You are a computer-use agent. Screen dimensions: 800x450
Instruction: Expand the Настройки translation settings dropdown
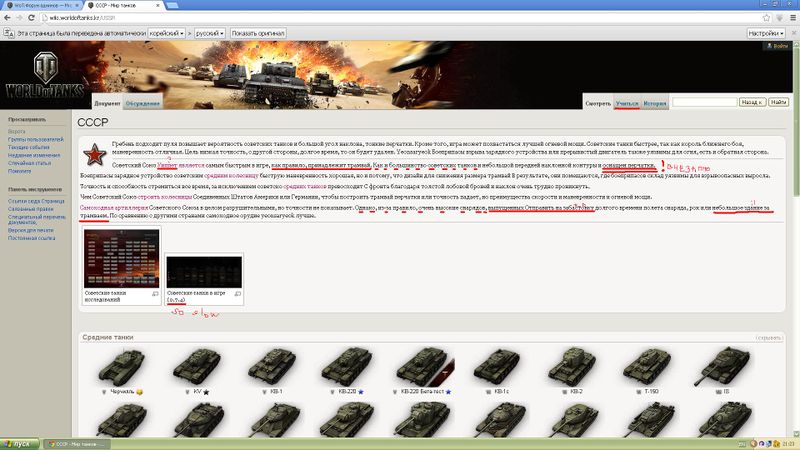tap(766, 33)
